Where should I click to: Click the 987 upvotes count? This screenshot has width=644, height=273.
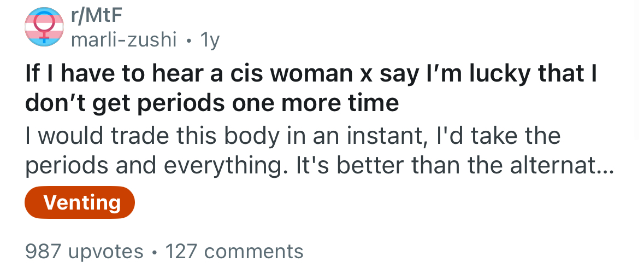pos(84,251)
